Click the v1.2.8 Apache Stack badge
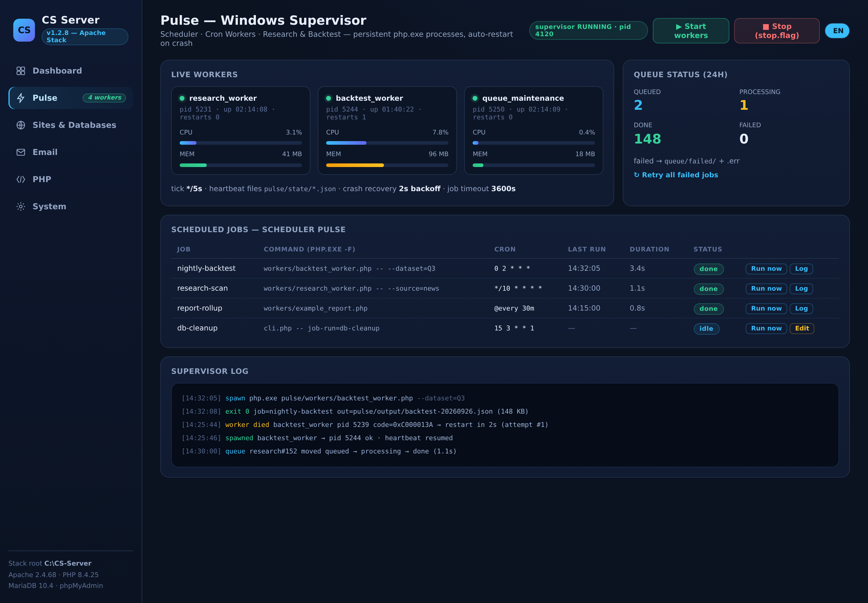Image resolution: width=868 pixels, height=603 pixels. 85,37
